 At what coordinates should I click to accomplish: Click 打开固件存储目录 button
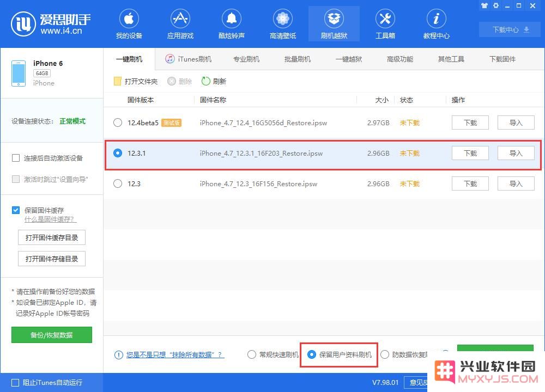(52, 259)
